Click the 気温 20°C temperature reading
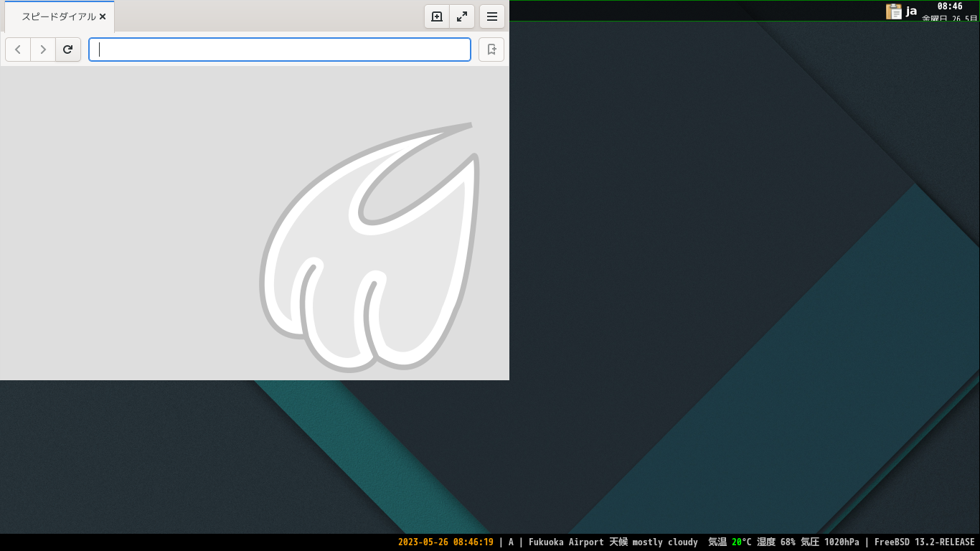 730,542
